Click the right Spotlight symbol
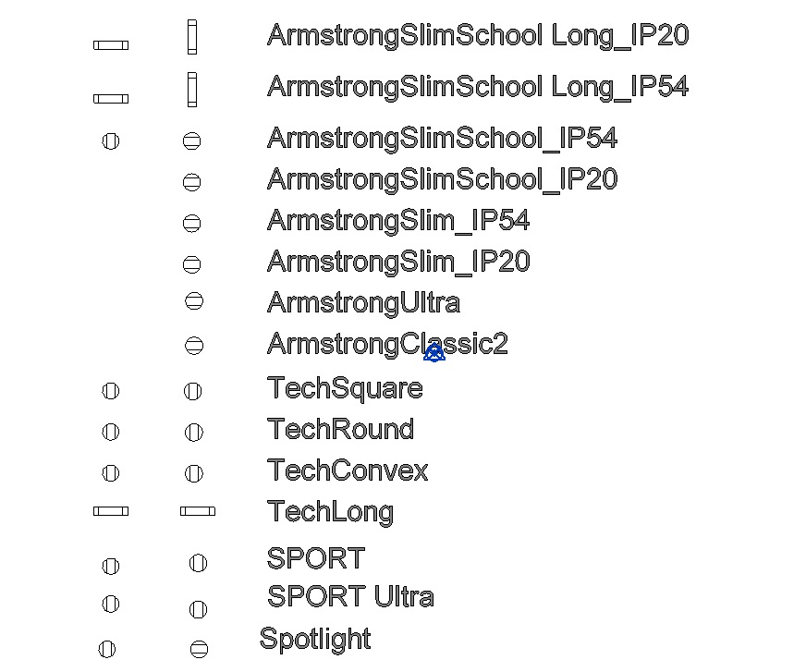The image size is (806, 672). point(200,649)
